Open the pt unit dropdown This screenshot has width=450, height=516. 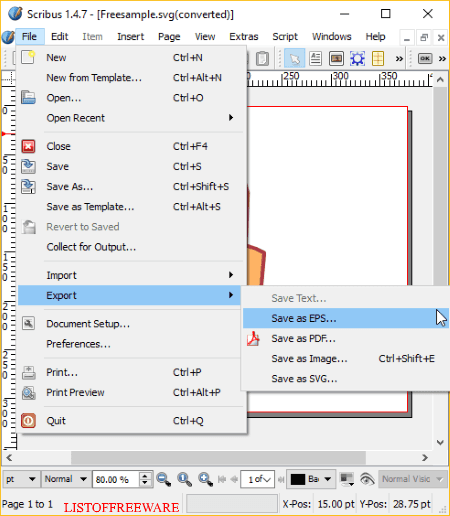(x=21, y=479)
